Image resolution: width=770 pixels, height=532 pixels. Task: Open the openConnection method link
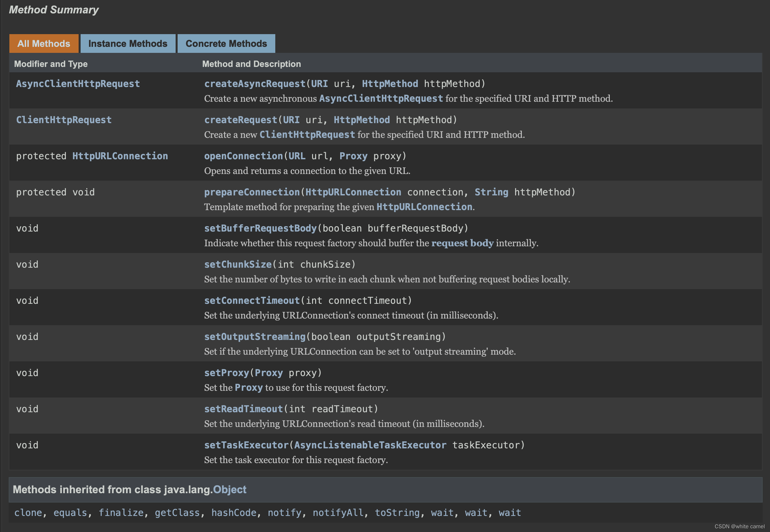(244, 156)
